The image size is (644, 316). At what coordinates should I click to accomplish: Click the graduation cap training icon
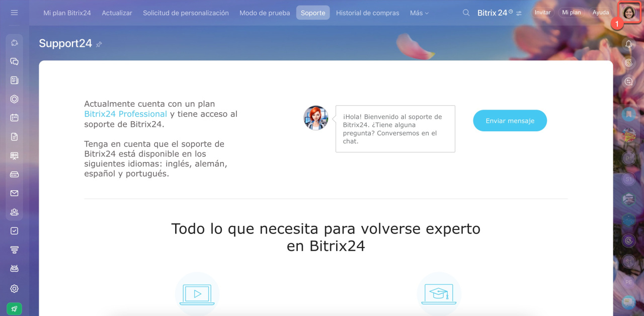[x=439, y=294]
